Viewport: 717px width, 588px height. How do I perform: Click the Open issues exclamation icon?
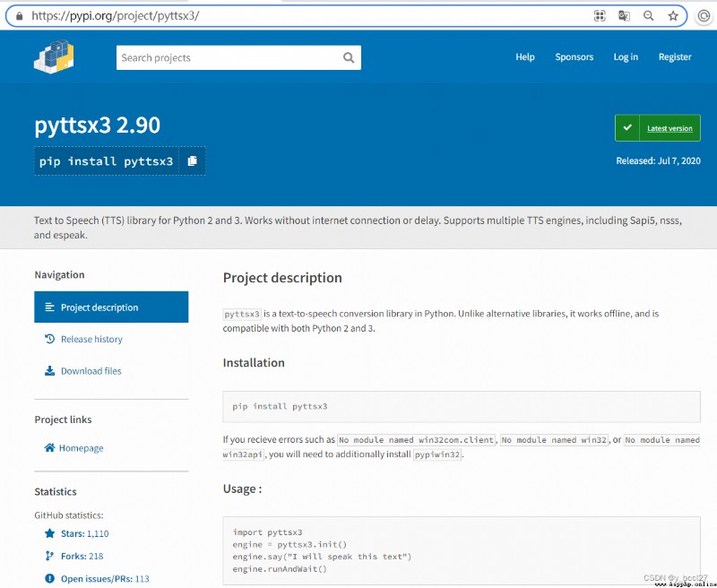50,578
